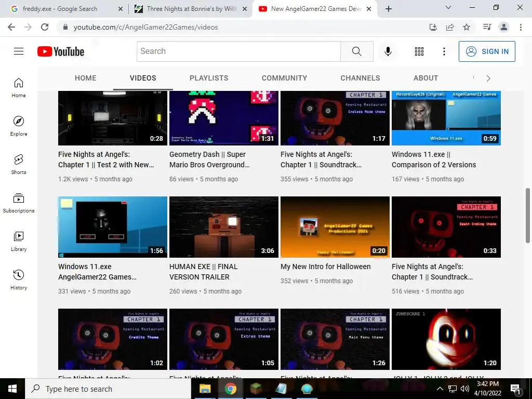Close the freddy.exe Google Search tab

(121, 9)
